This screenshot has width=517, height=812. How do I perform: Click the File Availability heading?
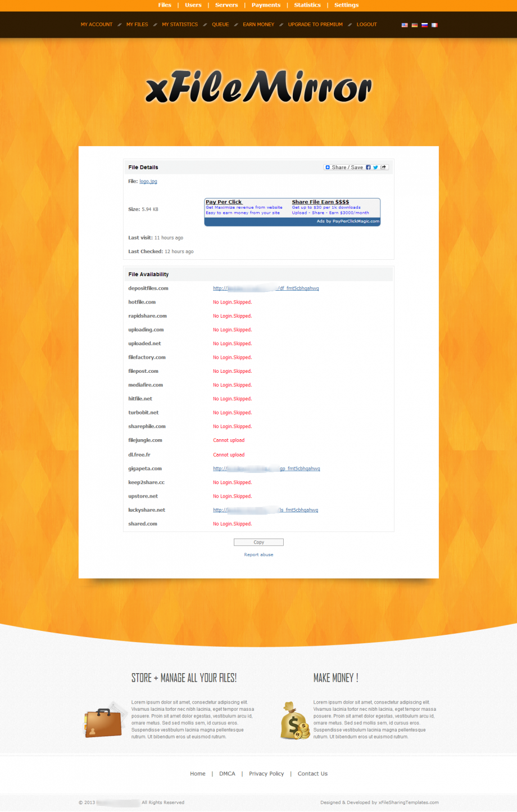[x=148, y=274]
